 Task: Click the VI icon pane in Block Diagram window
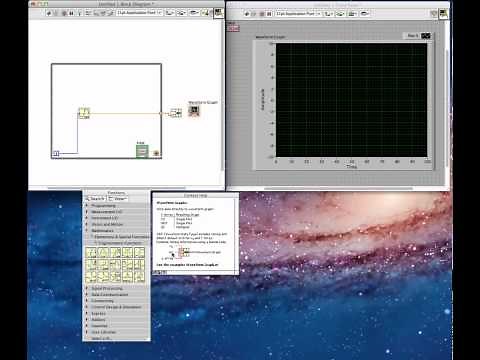click(x=218, y=13)
